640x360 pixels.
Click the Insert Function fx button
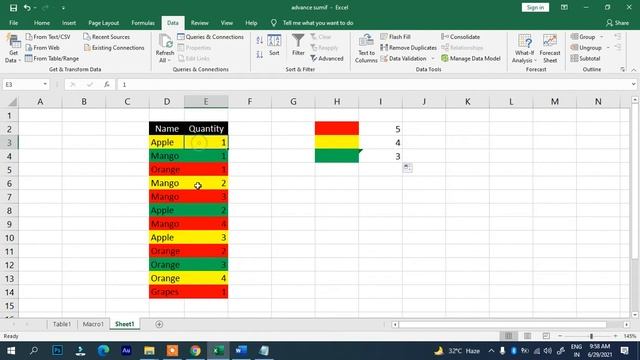107,84
